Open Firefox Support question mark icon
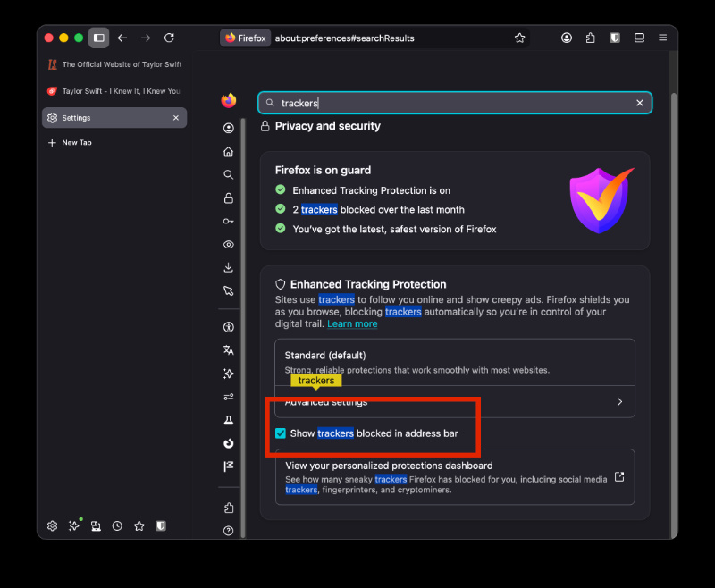 (229, 531)
